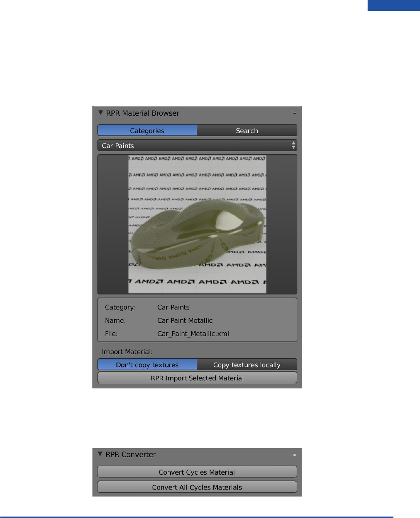Click the RPR Material Browser panel title
Screen dimensions: 420x518
click(143, 113)
